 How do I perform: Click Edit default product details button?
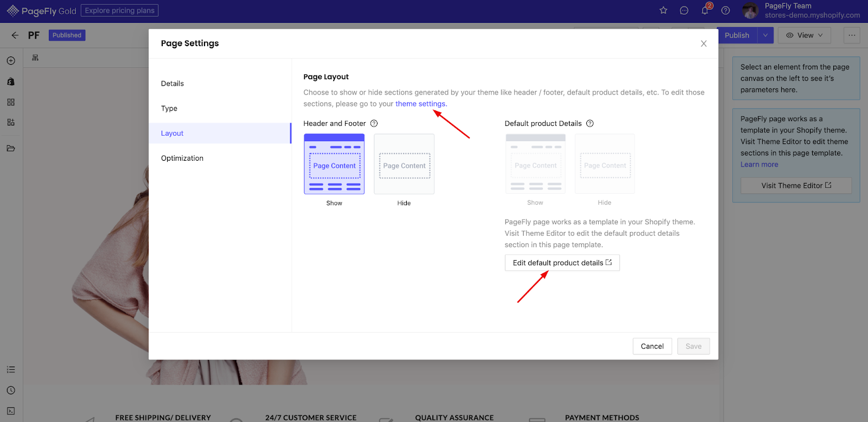[x=562, y=263]
